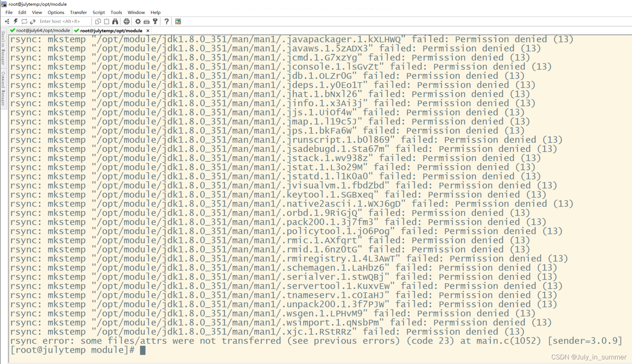The width and height of the screenshot is (632, 364).
Task: Click the .jconsole.1.lsGvZt error line
Action: click(281, 67)
